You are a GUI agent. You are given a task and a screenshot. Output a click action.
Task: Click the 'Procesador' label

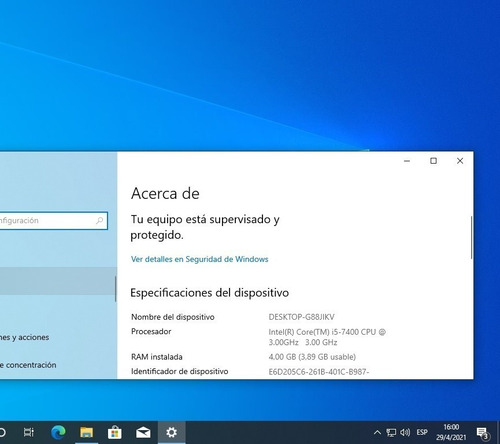tap(151, 331)
